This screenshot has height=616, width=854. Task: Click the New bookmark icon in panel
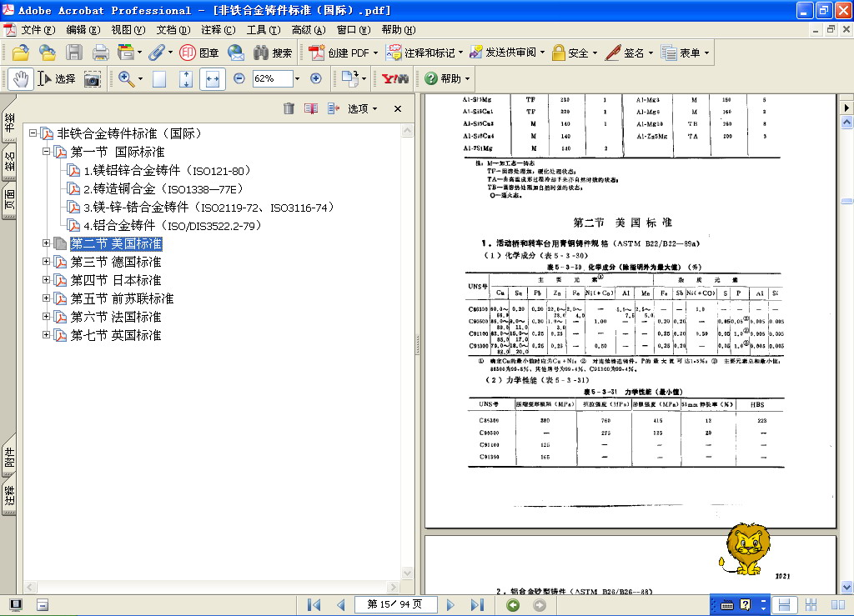pyautogui.click(x=311, y=109)
